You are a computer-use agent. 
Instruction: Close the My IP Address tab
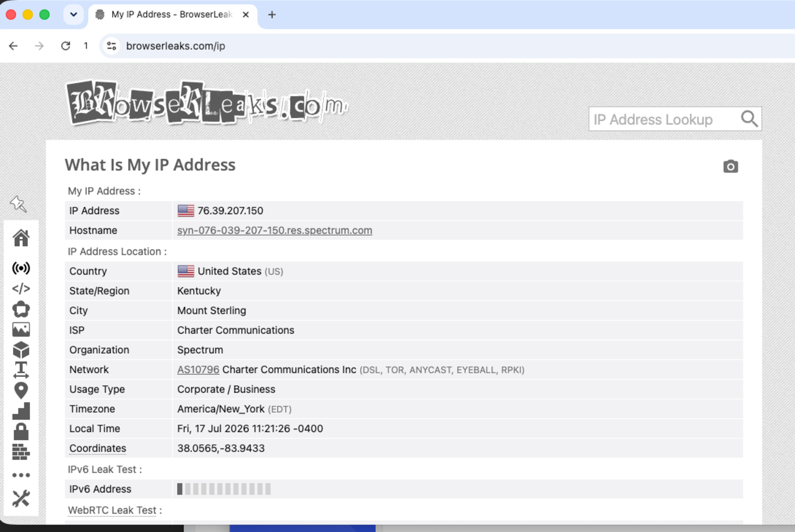point(246,15)
